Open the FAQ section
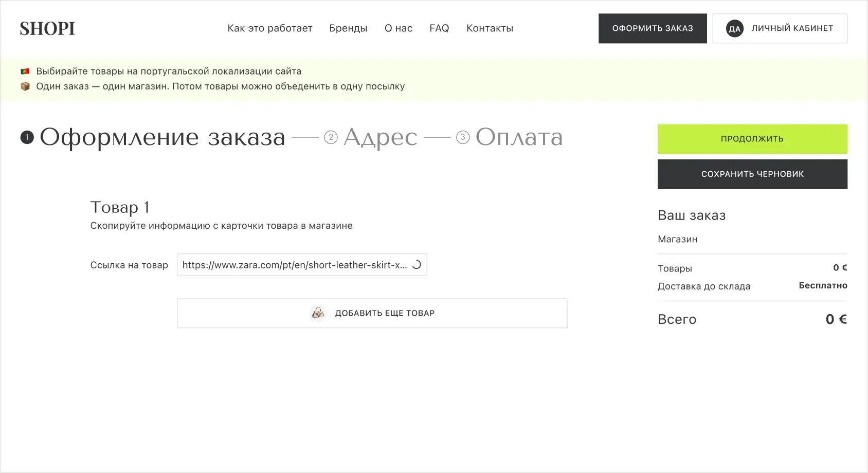The width and height of the screenshot is (868, 473). tap(439, 28)
